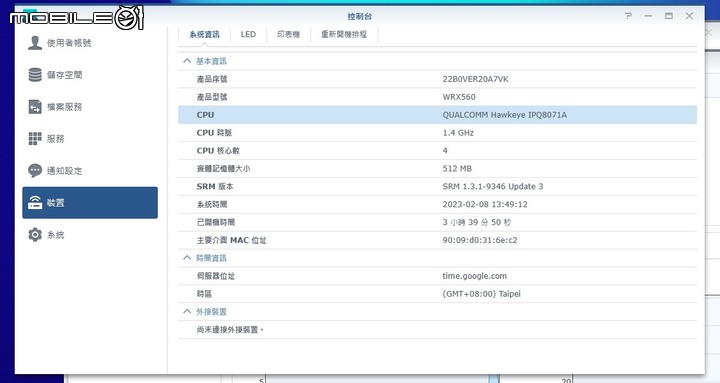This screenshot has width=720, height=383.
Task: Select the 系統時間 label
Action: click(212, 204)
